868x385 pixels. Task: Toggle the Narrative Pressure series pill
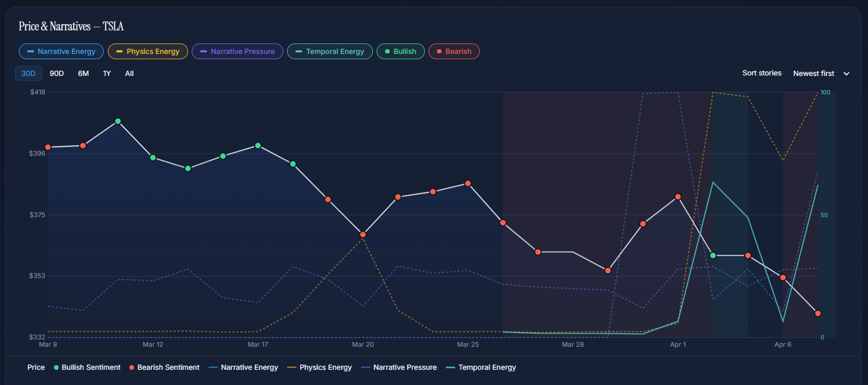[x=237, y=51]
